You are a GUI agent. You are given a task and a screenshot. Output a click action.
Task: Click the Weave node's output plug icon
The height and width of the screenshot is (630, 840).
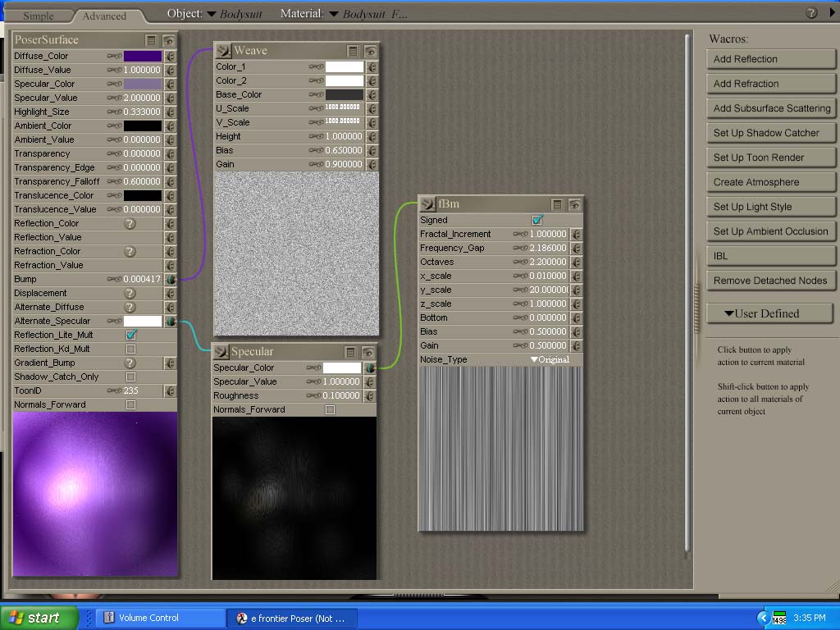click(222, 51)
